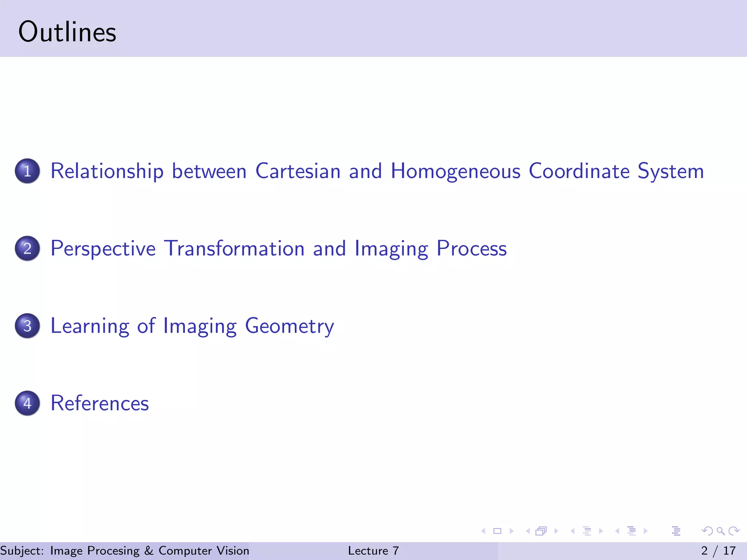Click the previous slide arrow in navigation bar
Image resolution: width=747 pixels, height=560 pixels.
pos(484,531)
